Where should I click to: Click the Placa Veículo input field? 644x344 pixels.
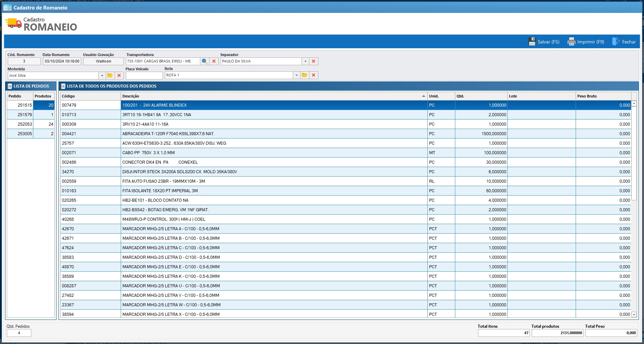[x=144, y=75]
